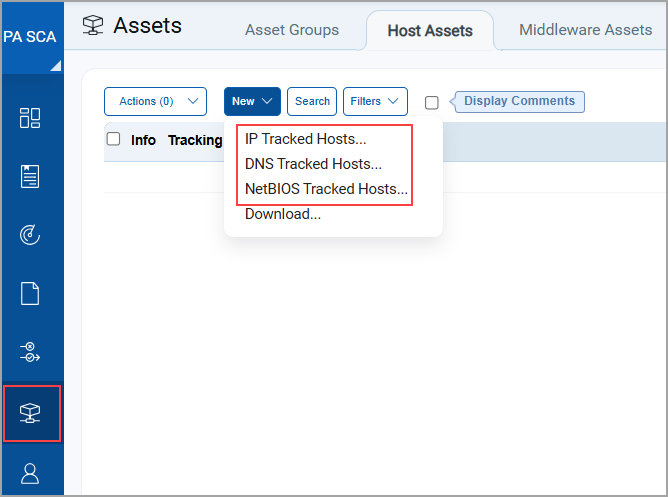The image size is (668, 497).
Task: Choose Download... from the New menu
Action: 283,214
